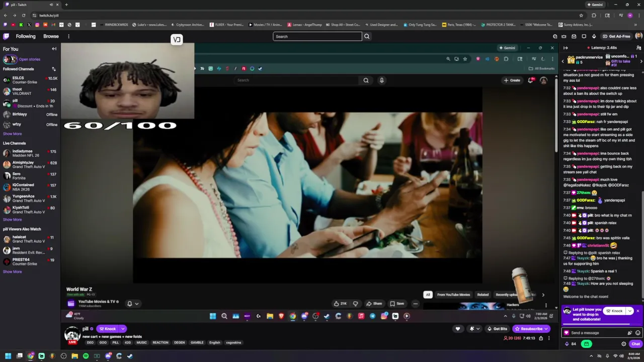Open Spotify from the Windows taskbar
The width and height of the screenshot is (644, 362).
[x=86, y=356]
